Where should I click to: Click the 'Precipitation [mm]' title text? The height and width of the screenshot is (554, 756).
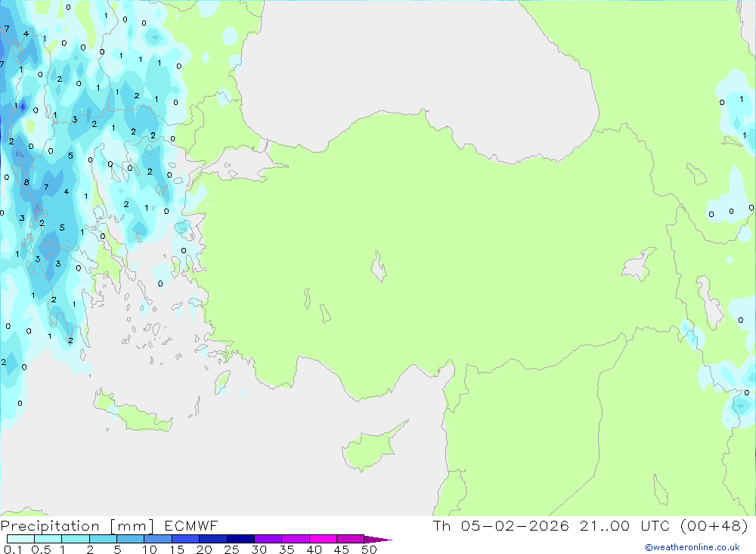pos(77,525)
